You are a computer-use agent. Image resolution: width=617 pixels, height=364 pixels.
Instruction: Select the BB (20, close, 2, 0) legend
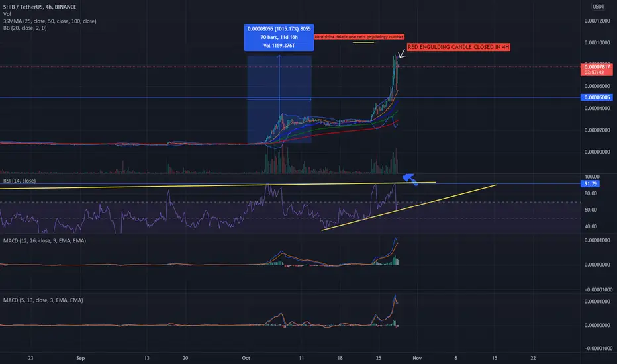click(24, 28)
